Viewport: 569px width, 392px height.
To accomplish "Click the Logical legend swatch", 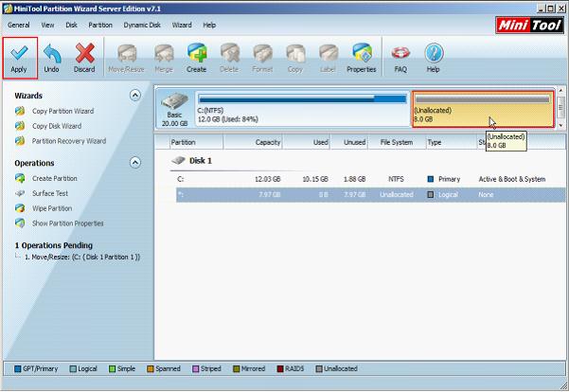I will pyautogui.click(x=73, y=368).
